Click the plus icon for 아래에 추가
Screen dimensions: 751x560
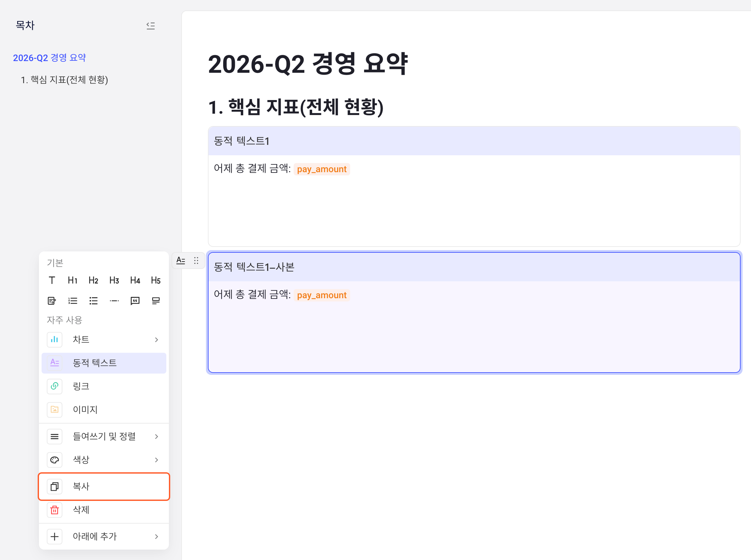pyautogui.click(x=55, y=537)
